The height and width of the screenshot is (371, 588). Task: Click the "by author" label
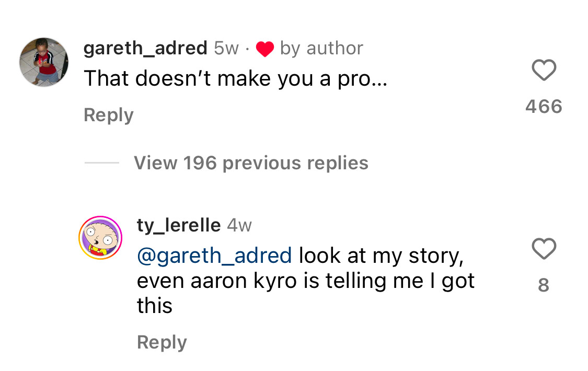[321, 48]
